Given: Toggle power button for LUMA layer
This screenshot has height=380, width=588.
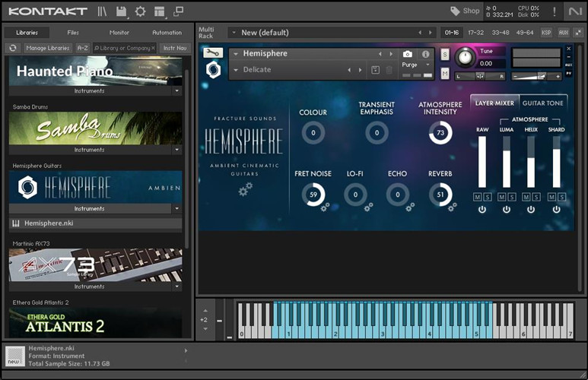Looking at the screenshot, I should (x=507, y=210).
